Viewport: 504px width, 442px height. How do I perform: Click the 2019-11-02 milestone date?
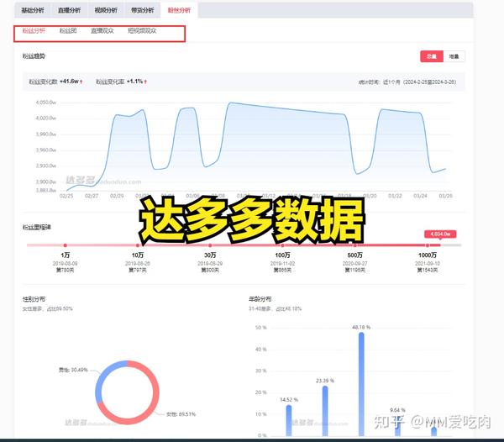click(282, 264)
